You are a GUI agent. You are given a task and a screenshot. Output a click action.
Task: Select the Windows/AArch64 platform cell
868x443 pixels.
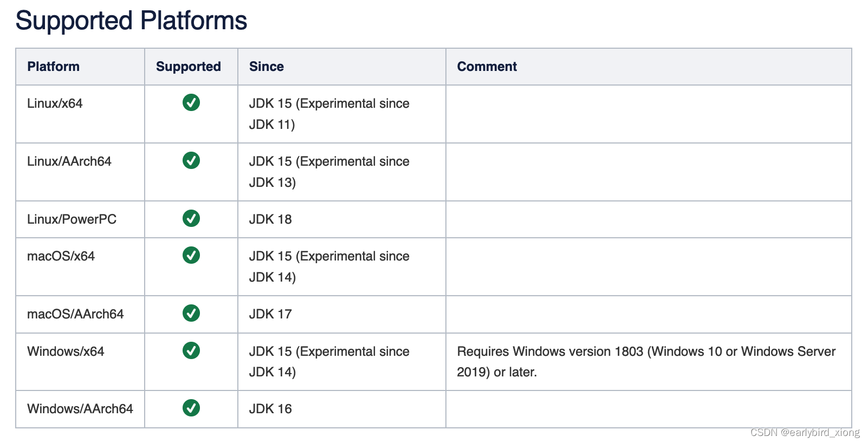(x=80, y=409)
